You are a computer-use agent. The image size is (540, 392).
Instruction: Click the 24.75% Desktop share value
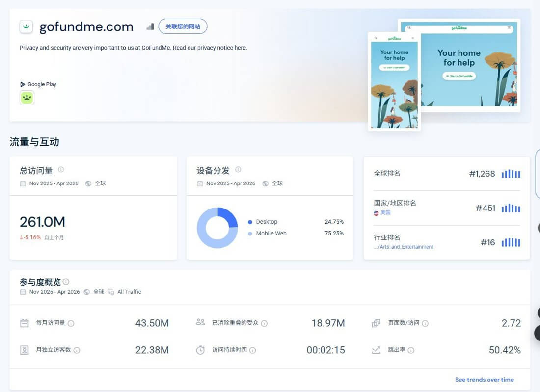tap(334, 222)
